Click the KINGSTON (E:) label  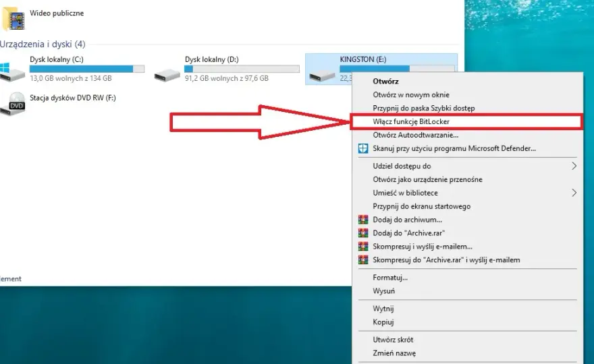pos(363,59)
